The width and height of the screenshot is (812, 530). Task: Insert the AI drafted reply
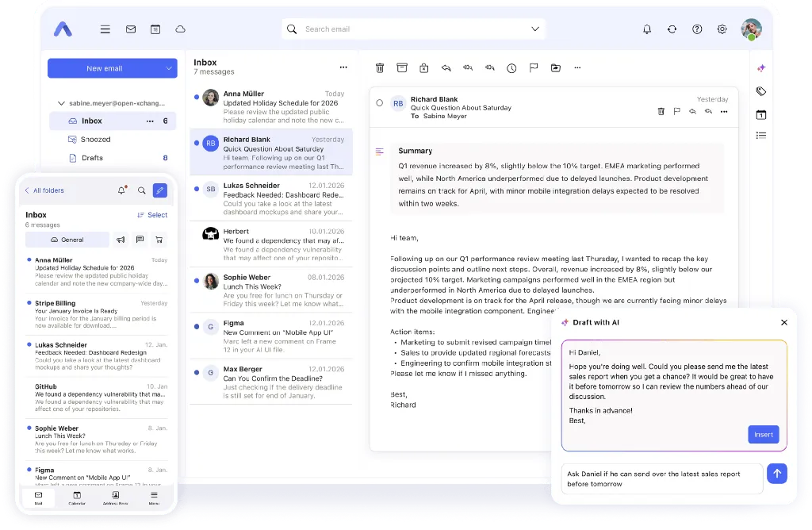coord(764,435)
